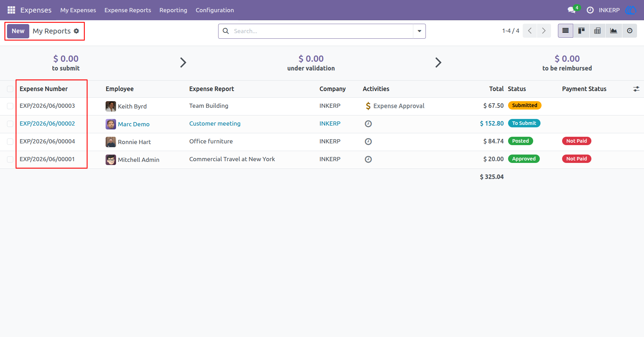
Task: Expand the search options dropdown arrow
Action: pyautogui.click(x=419, y=31)
